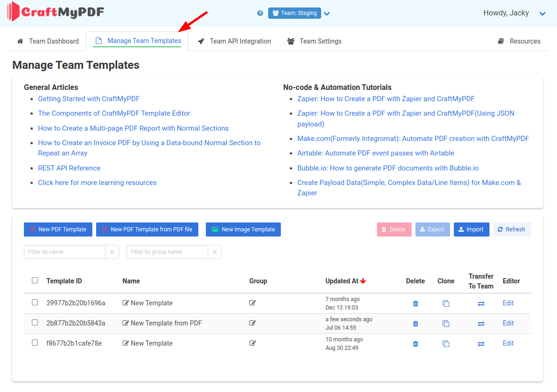Image resolution: width=557 pixels, height=392 pixels.
Task: Toggle the select-all templates checkbox
Action: tap(35, 281)
